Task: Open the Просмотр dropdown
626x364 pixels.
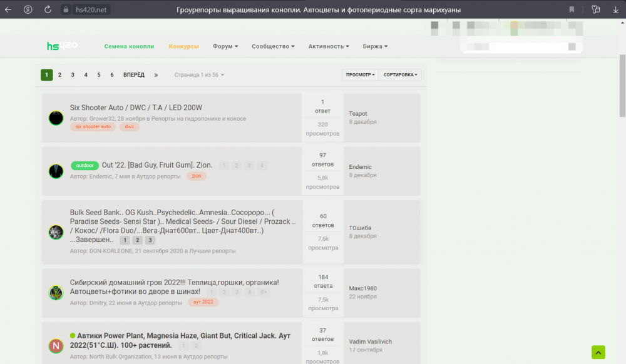Action: 360,75
